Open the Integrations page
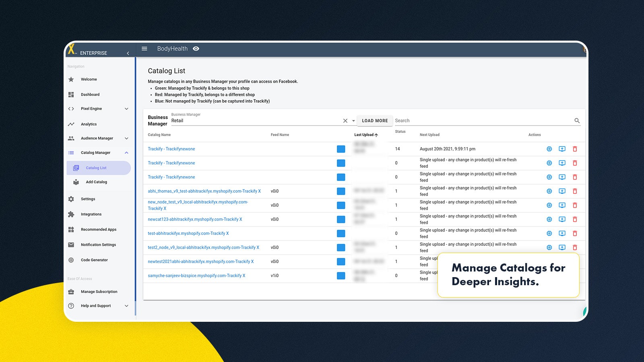Image resolution: width=644 pixels, height=362 pixels. (91, 214)
